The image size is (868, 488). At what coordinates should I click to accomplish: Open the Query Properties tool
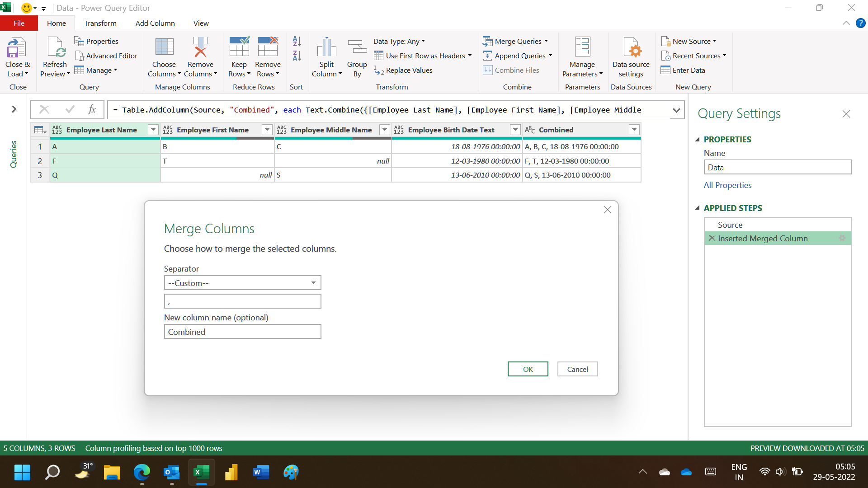pos(96,41)
